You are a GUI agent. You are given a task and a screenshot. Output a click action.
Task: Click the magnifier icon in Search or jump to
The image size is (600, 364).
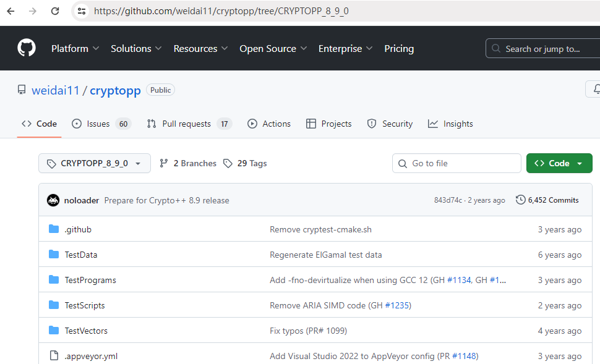pos(496,48)
